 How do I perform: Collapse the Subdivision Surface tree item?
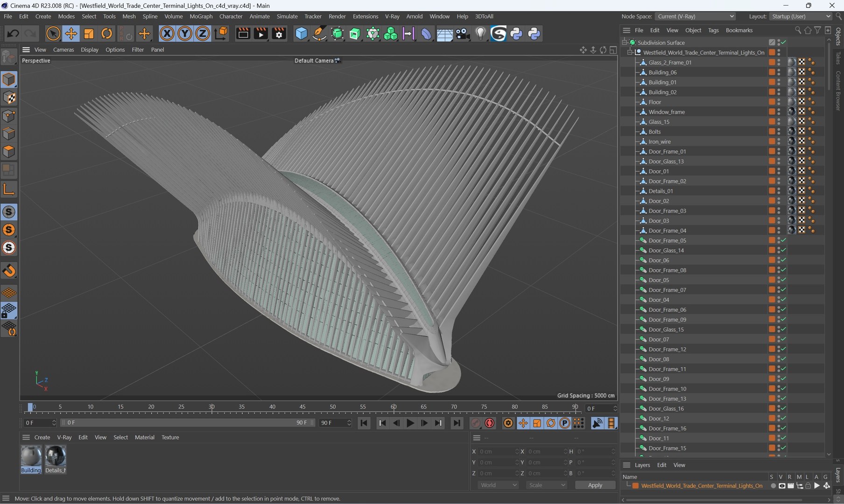625,42
